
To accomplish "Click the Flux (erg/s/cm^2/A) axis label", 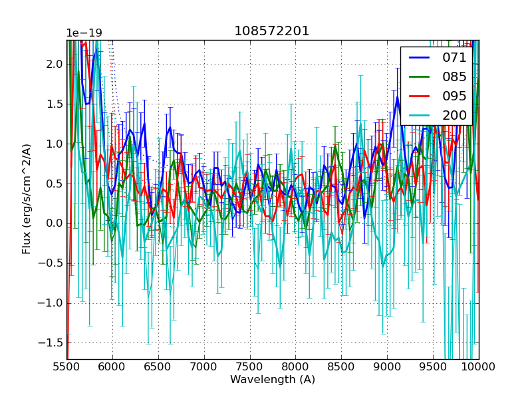I will (x=27, y=199).
